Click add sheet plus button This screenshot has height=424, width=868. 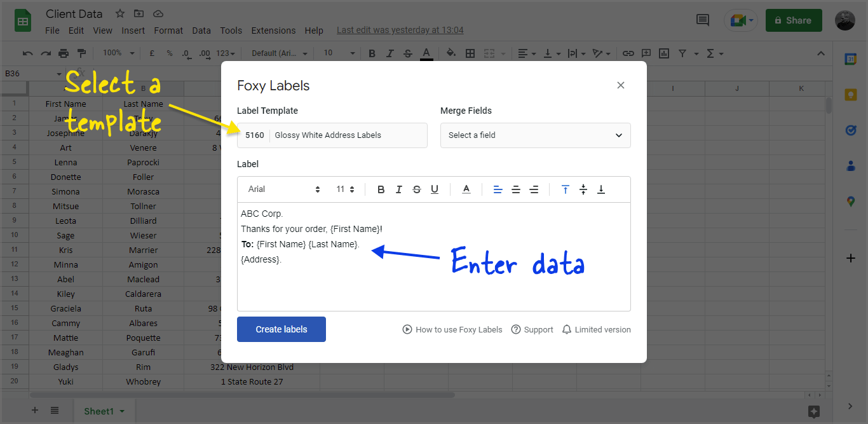(35, 411)
